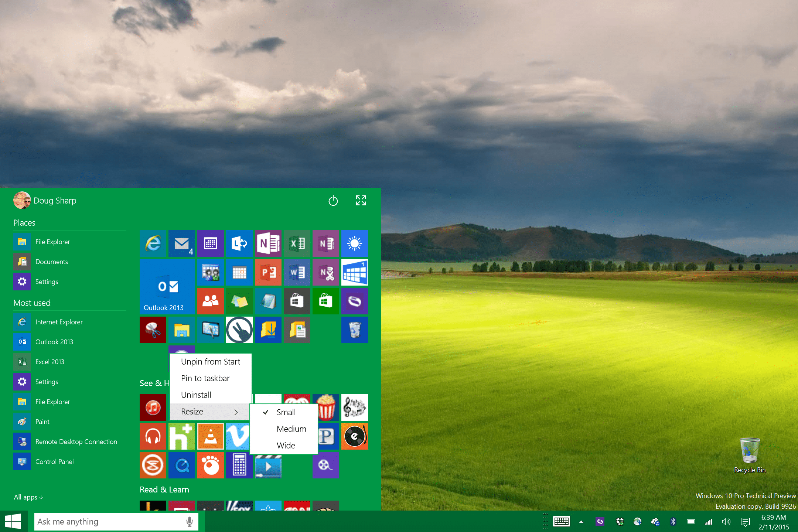Choose Unpin from Start
This screenshot has height=532, width=798.
[x=210, y=362]
